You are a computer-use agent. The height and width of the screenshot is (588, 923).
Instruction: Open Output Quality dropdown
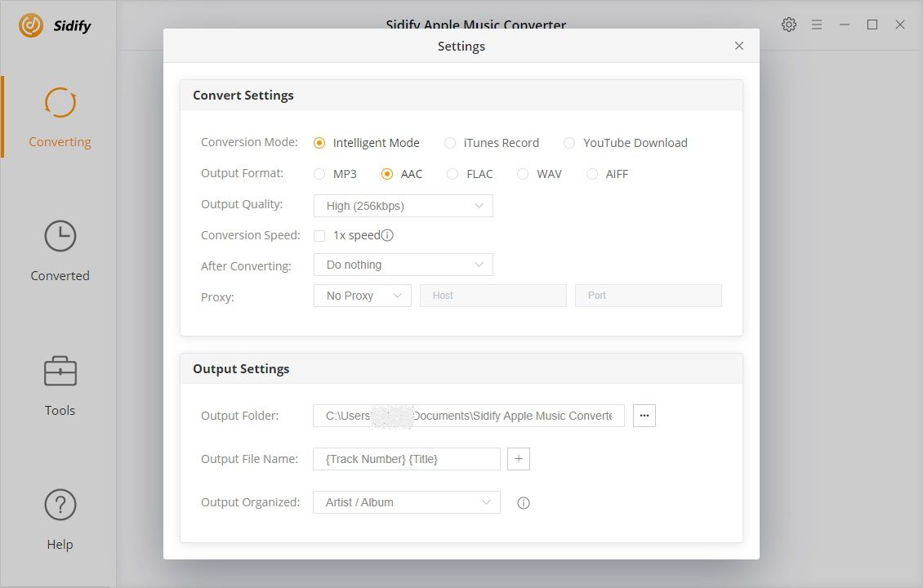coord(404,206)
